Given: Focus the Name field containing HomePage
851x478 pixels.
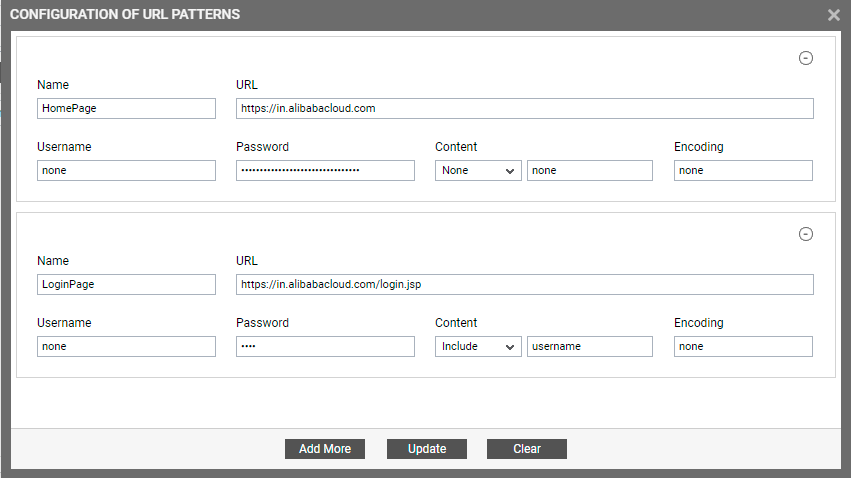Looking at the screenshot, I should click(126, 109).
